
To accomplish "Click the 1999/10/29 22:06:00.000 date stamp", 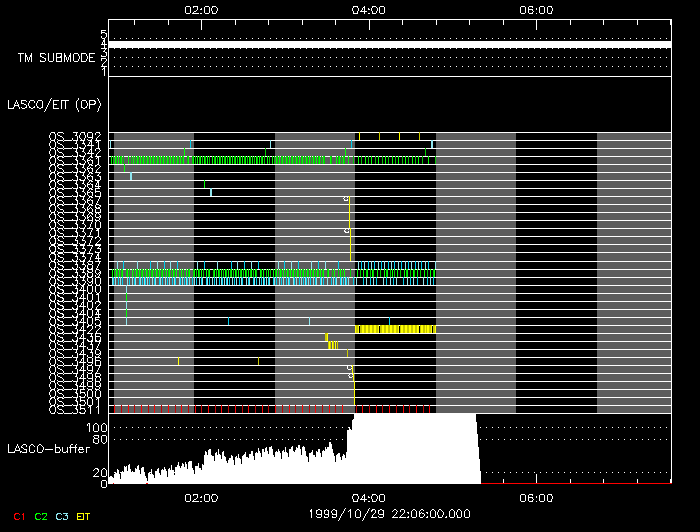I will [x=389, y=514].
